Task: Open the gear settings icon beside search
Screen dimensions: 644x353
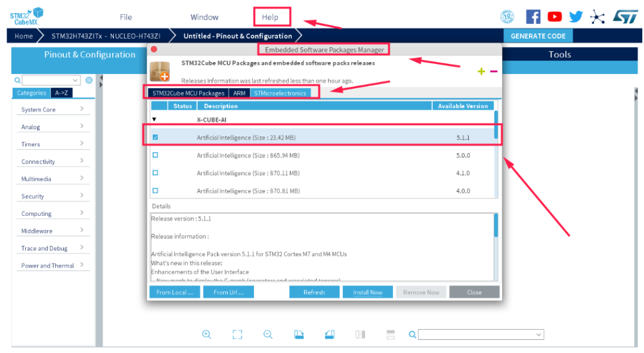Action: point(89,80)
